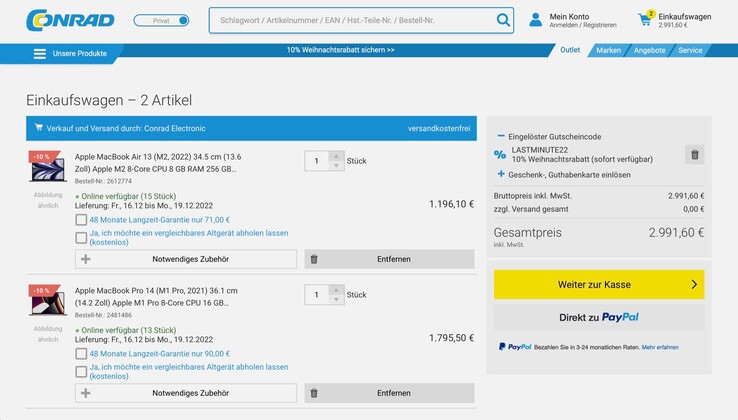Click the -10 % badge on MacBook Pro
This screenshot has width=738, height=420.
pyautogui.click(x=43, y=291)
